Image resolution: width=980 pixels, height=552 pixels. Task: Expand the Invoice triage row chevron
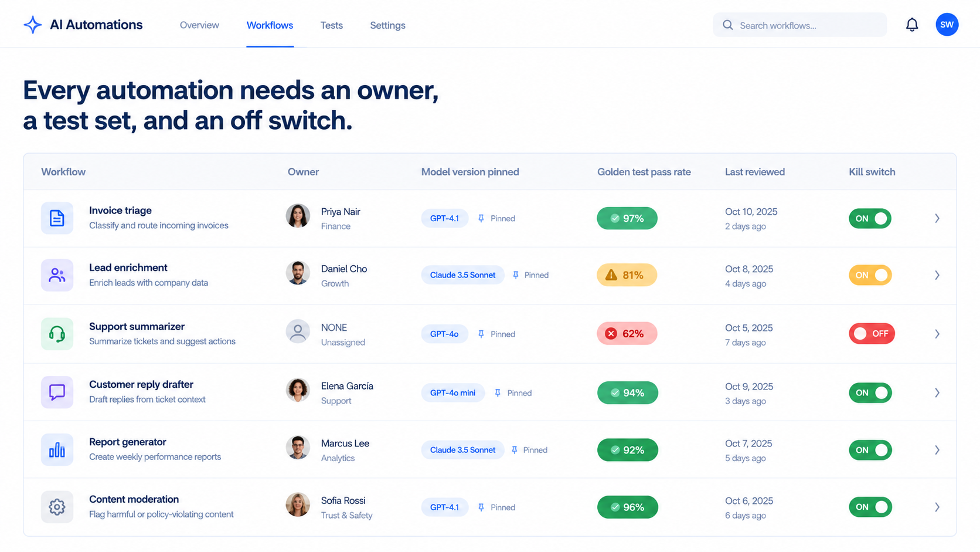pyautogui.click(x=937, y=218)
